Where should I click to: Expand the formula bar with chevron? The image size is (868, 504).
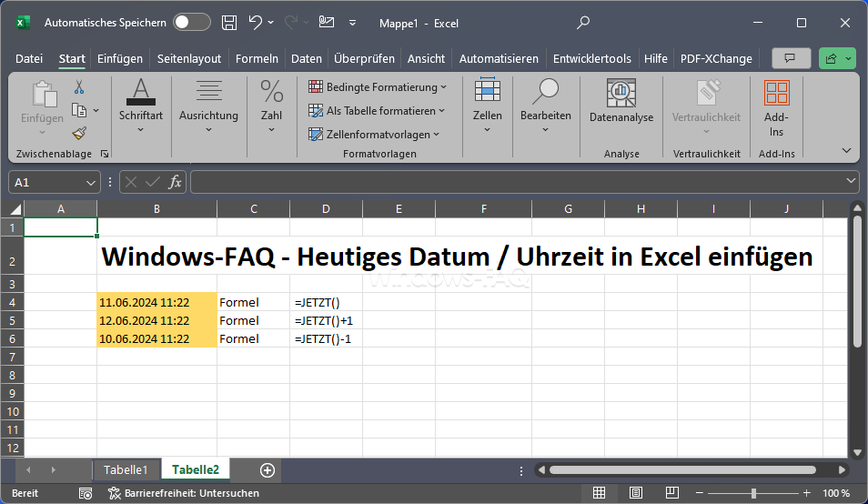click(x=852, y=181)
